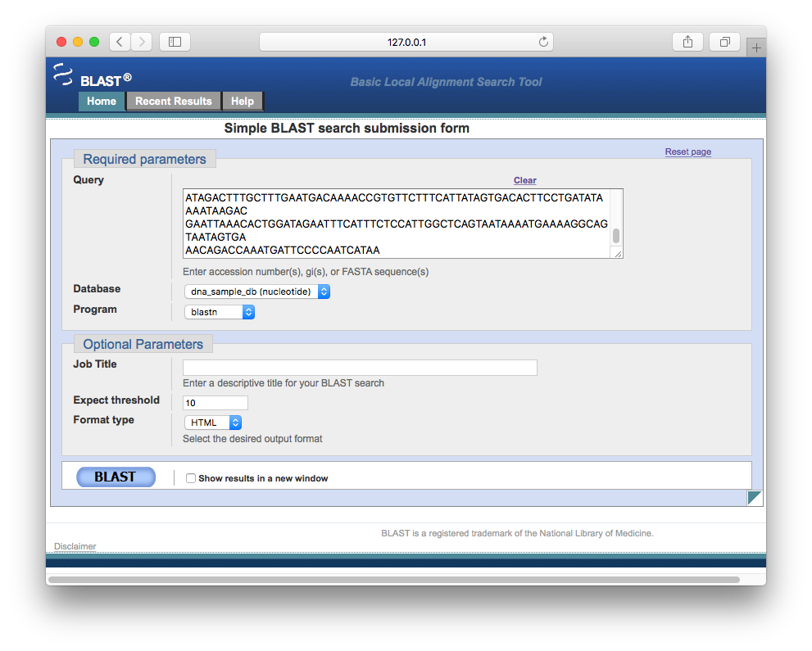Viewport: 812px width, 651px height.
Task: Focus the Job Title input field
Action: 360,368
